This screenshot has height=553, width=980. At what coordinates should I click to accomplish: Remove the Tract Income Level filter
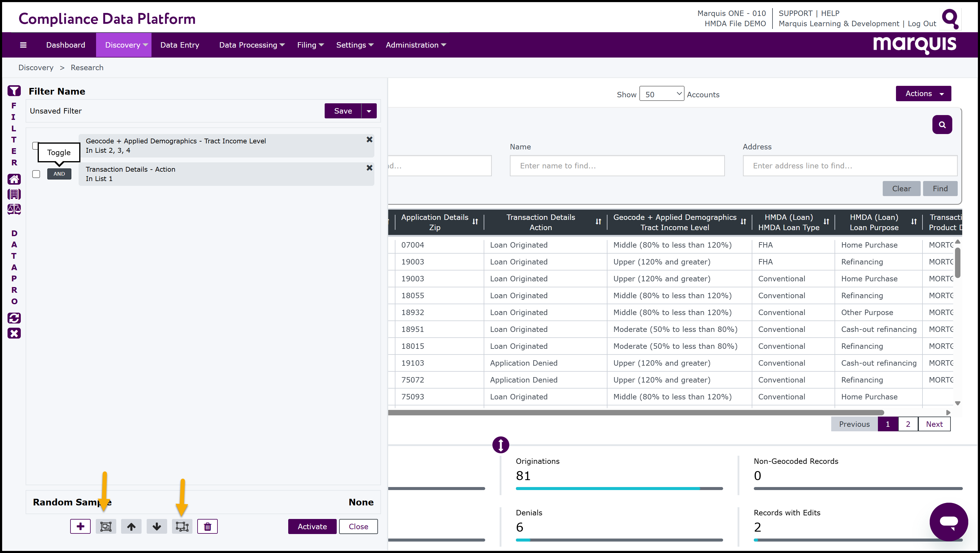click(x=369, y=140)
